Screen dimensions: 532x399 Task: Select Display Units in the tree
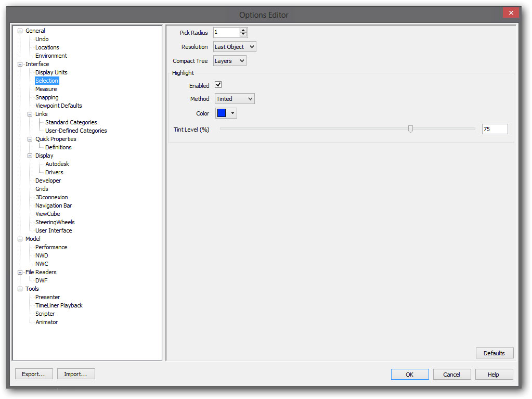[x=51, y=72]
